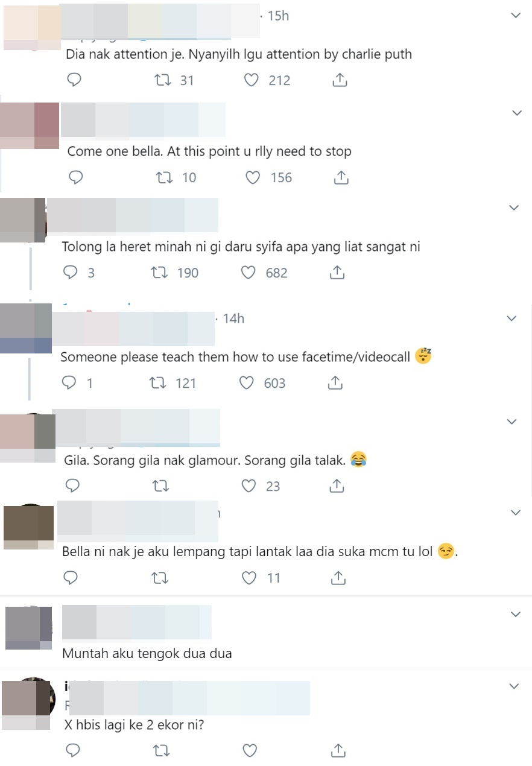This screenshot has height=766, width=532.
Task: Open the 14h timestamp on facetime tweet
Action: pyautogui.click(x=233, y=318)
